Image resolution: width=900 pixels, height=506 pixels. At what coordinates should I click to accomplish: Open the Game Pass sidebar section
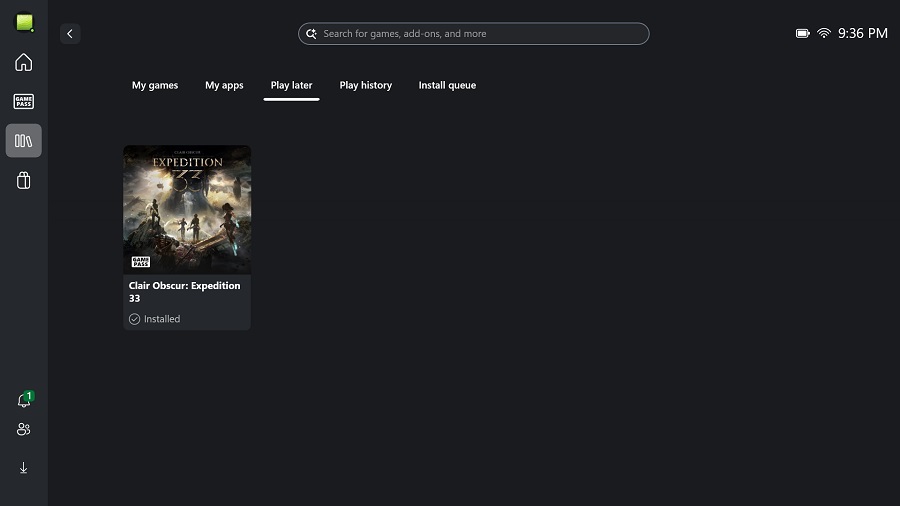24,101
